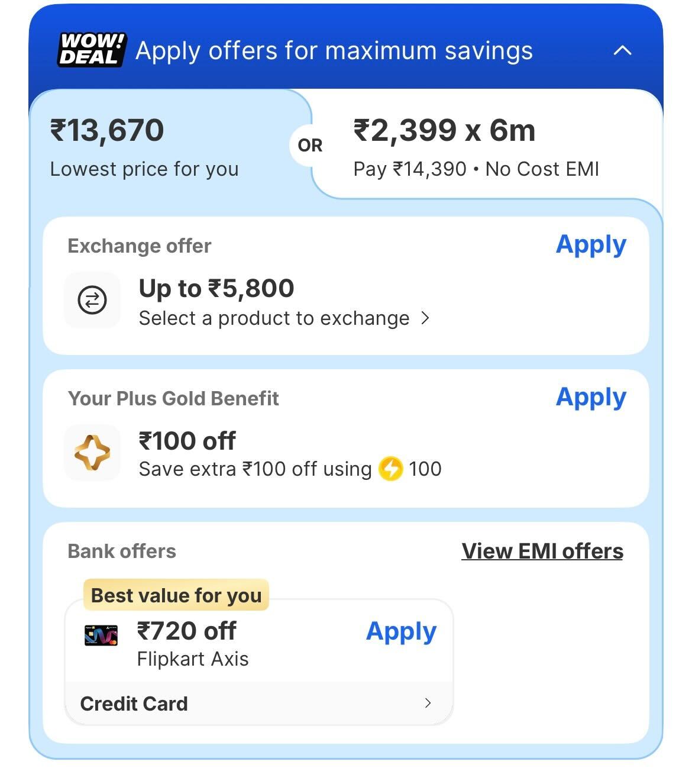Apply the Exchange offer
692x784 pixels.
tap(591, 245)
